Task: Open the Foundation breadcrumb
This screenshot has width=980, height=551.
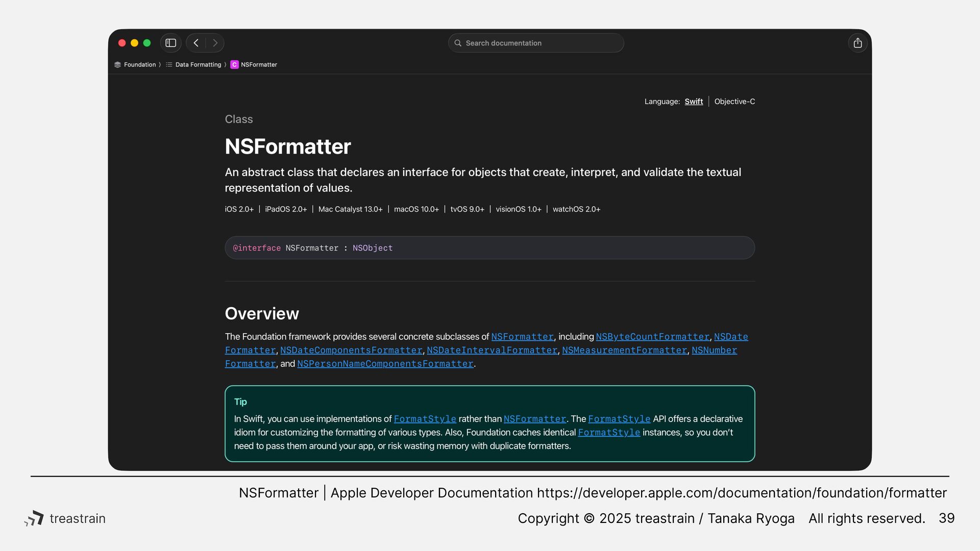Action: [x=140, y=65]
